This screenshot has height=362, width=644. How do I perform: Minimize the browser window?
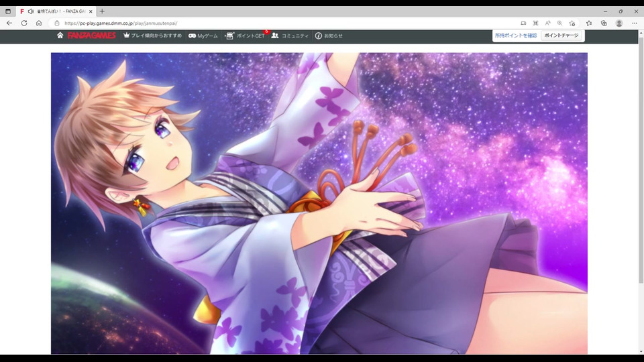click(605, 11)
